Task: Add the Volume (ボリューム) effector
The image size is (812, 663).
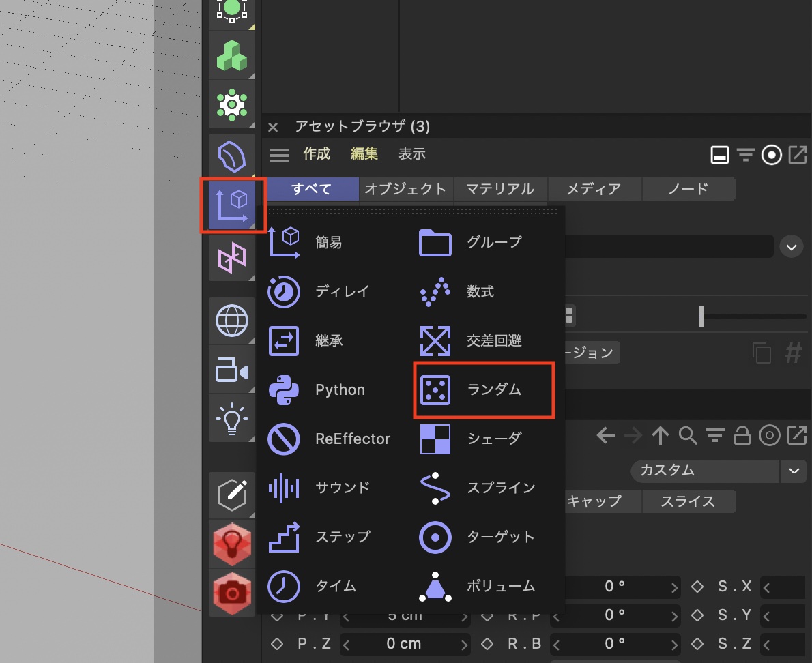Action: click(483, 586)
